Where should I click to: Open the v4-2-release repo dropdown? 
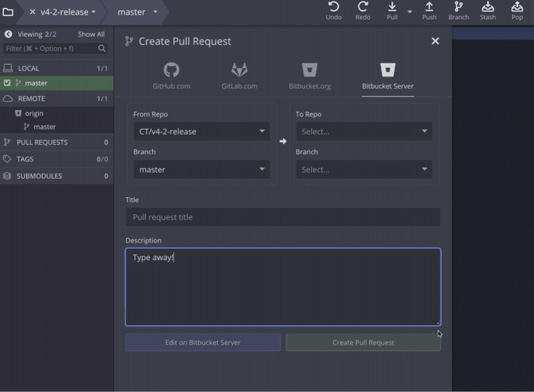click(93, 12)
